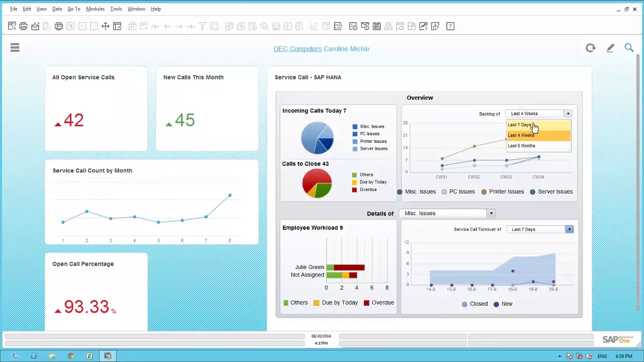644x362 pixels.
Task: Open the Data menu
Action: [x=57, y=9]
